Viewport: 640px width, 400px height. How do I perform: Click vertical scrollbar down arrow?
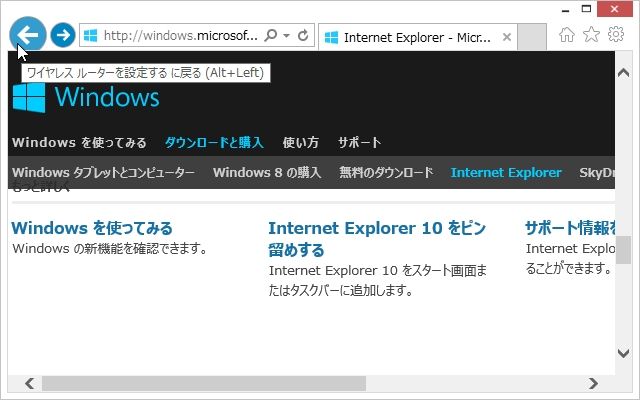tap(623, 353)
